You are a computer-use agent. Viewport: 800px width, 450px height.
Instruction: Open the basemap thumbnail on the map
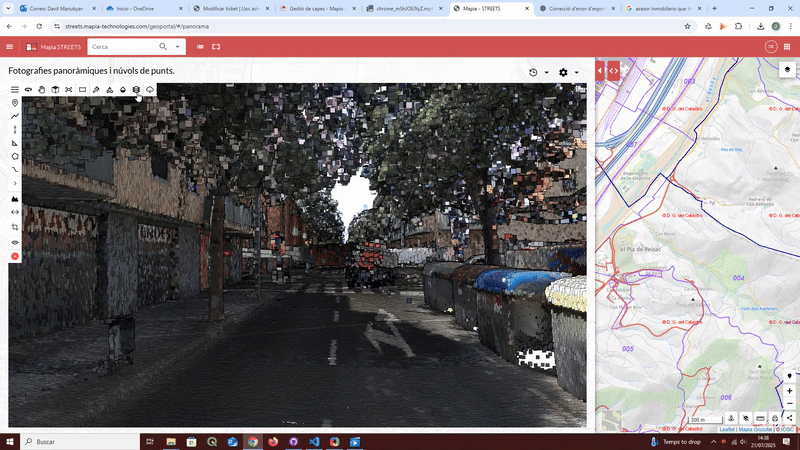pos(610,420)
